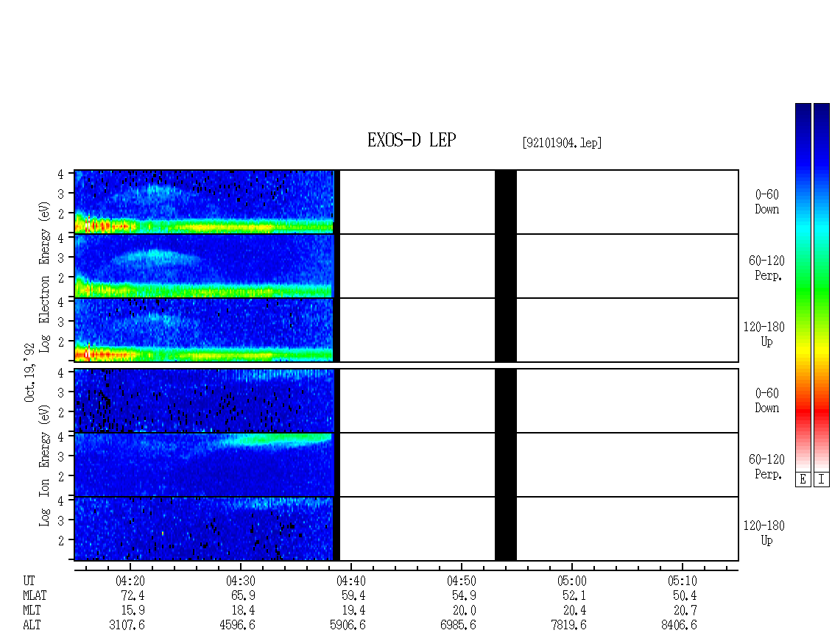Viewport: 832px width, 644px height.
Task: Select the ion panel's 0-60 Down label
Action: click(766, 400)
